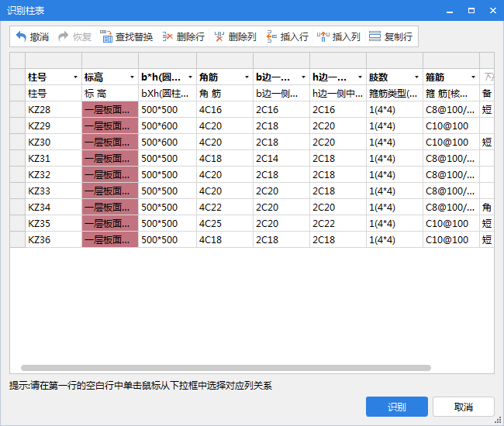504x426 pixels.
Task: Select the KZ33 cell
Action: tap(54, 191)
